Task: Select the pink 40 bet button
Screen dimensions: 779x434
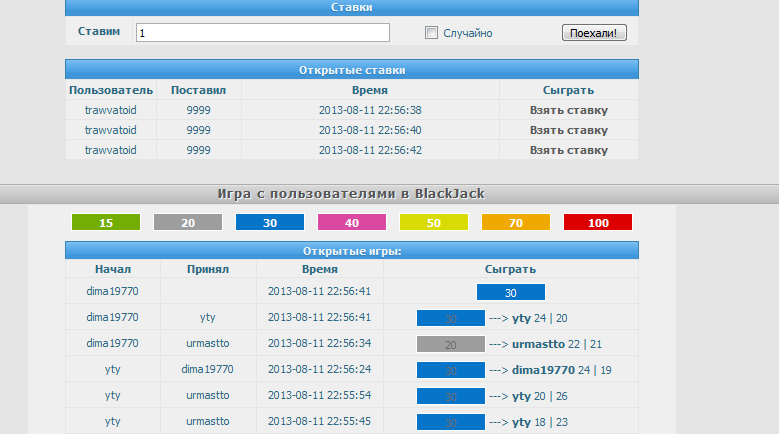Action: (x=352, y=222)
